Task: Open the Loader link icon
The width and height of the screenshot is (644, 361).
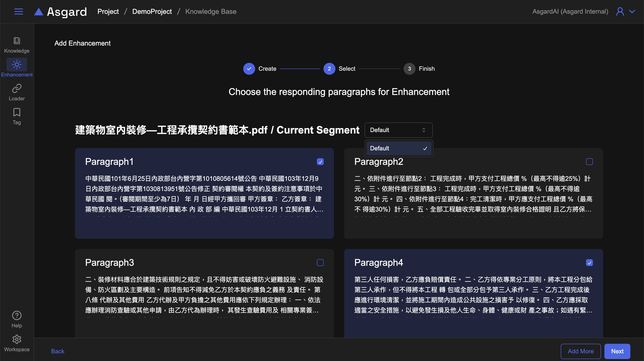Action: (x=17, y=89)
